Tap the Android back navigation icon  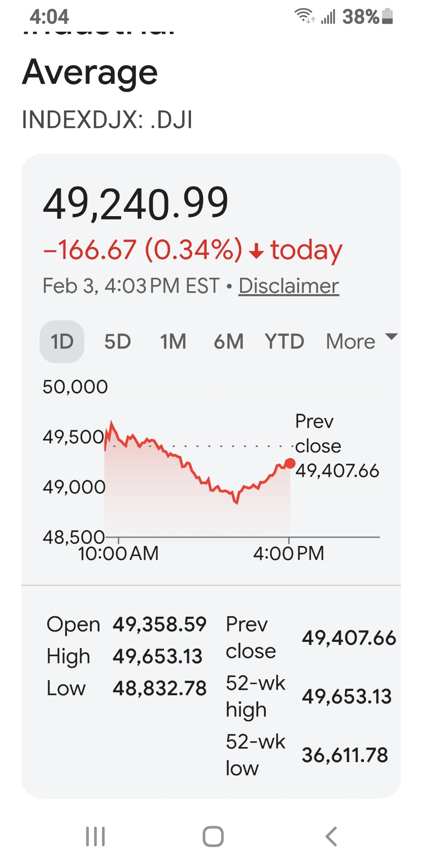pos(331,836)
